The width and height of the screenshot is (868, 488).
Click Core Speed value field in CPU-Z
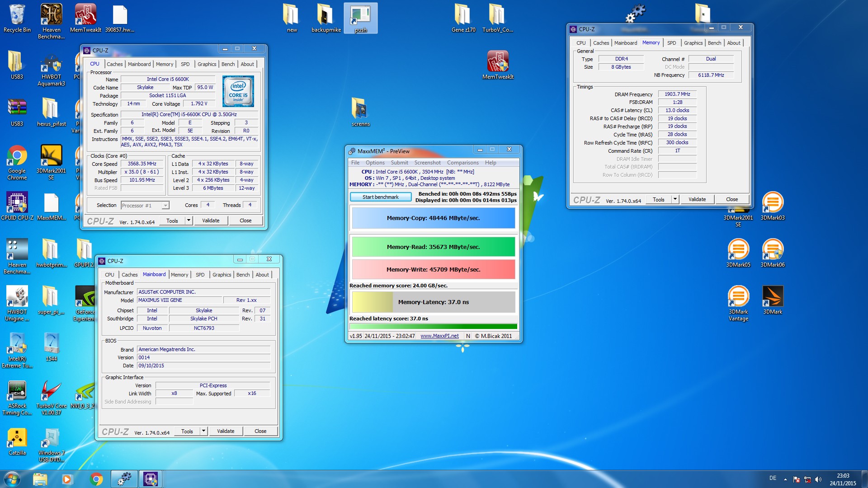coord(142,164)
